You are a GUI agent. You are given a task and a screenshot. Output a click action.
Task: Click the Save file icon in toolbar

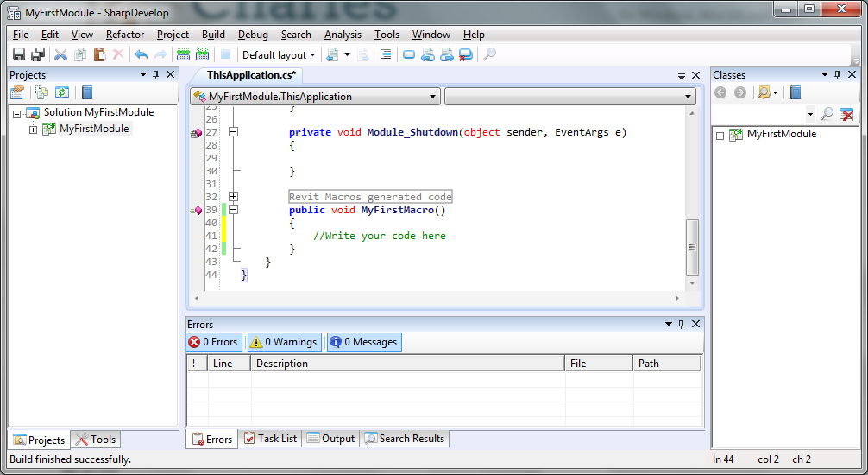[19, 54]
